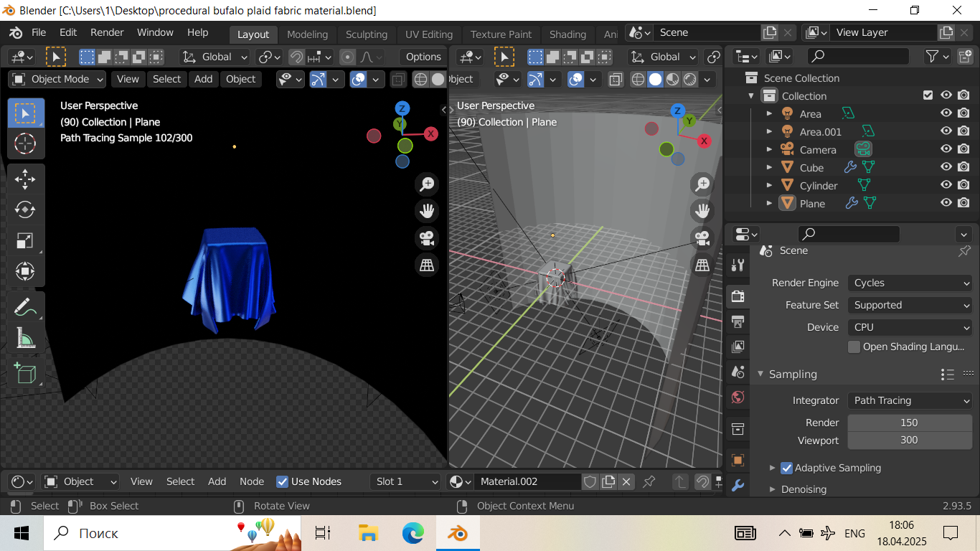
Task: Click the Viewport samples field showing 300
Action: coord(909,440)
